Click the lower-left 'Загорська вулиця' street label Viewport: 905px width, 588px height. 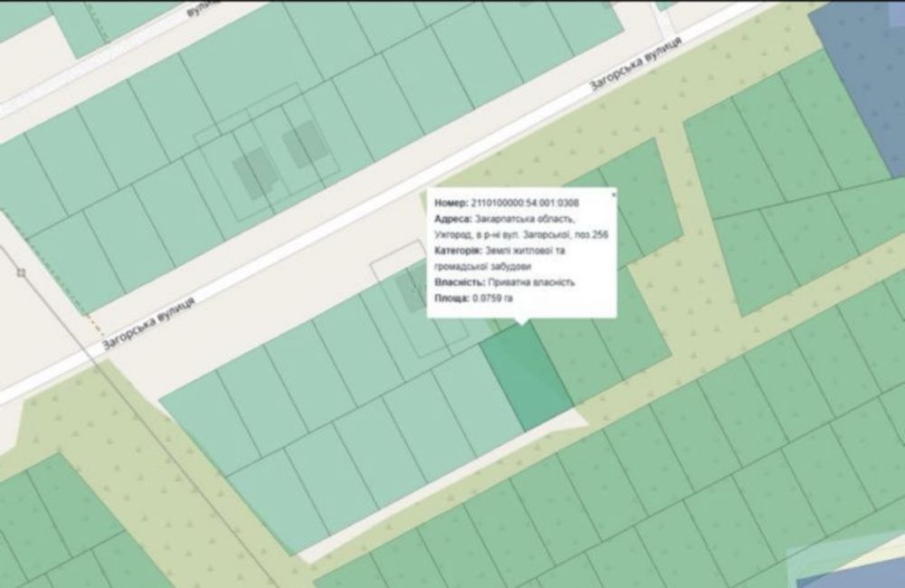[149, 324]
